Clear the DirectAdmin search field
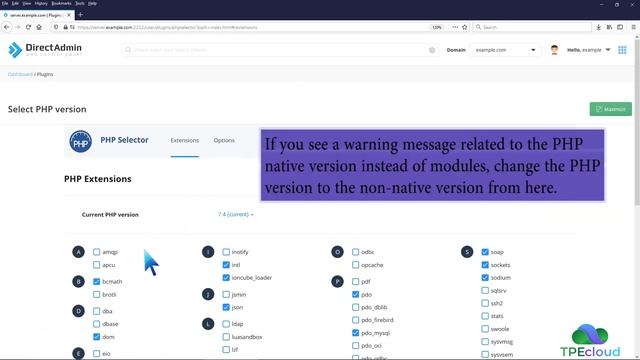640x360 pixels. pos(432,50)
